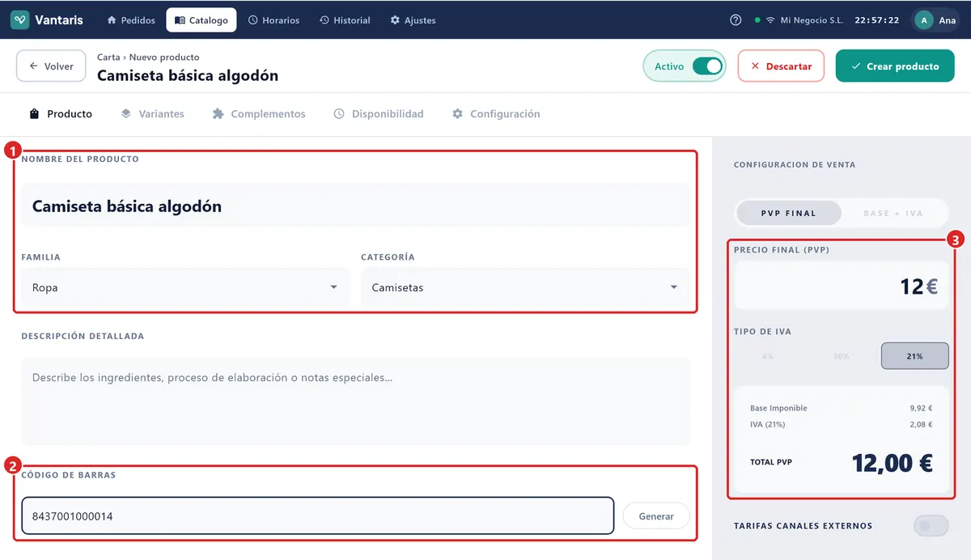Open the Catalogo section in the top bar
971x560 pixels.
click(201, 20)
